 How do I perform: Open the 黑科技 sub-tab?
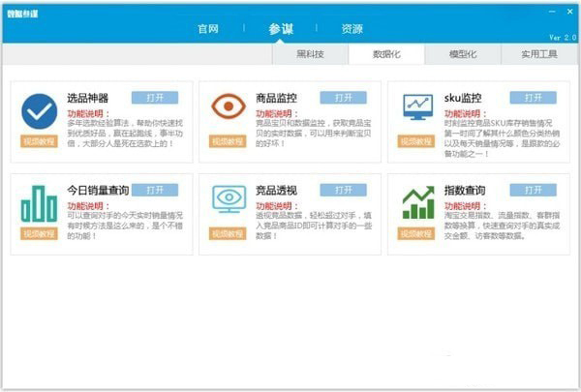click(309, 55)
